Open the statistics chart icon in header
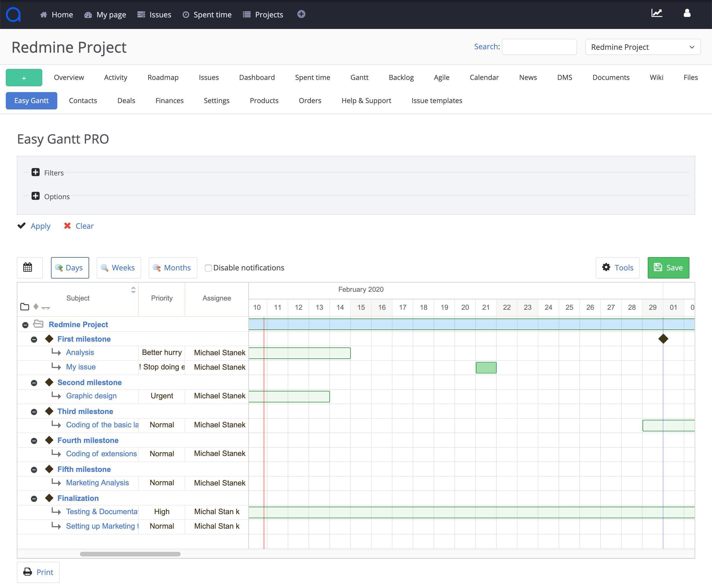 (x=656, y=13)
